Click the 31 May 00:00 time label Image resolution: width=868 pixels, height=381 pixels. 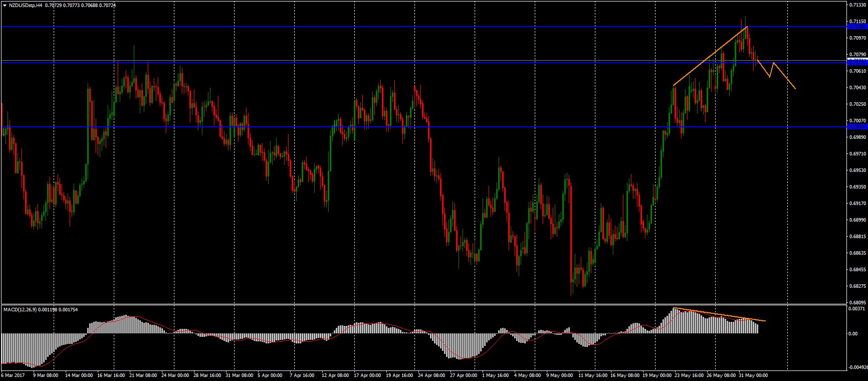[755, 375]
